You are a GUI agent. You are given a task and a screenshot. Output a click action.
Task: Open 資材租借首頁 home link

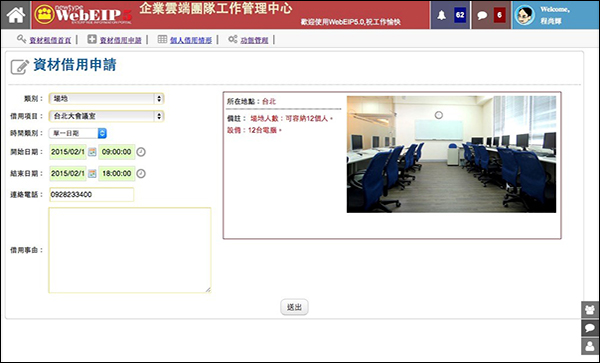[50, 40]
